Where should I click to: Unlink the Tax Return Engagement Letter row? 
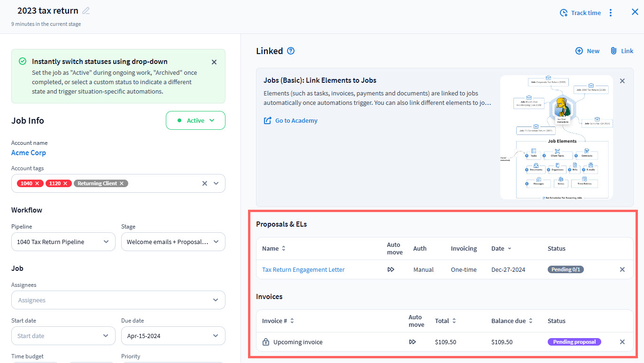point(622,269)
